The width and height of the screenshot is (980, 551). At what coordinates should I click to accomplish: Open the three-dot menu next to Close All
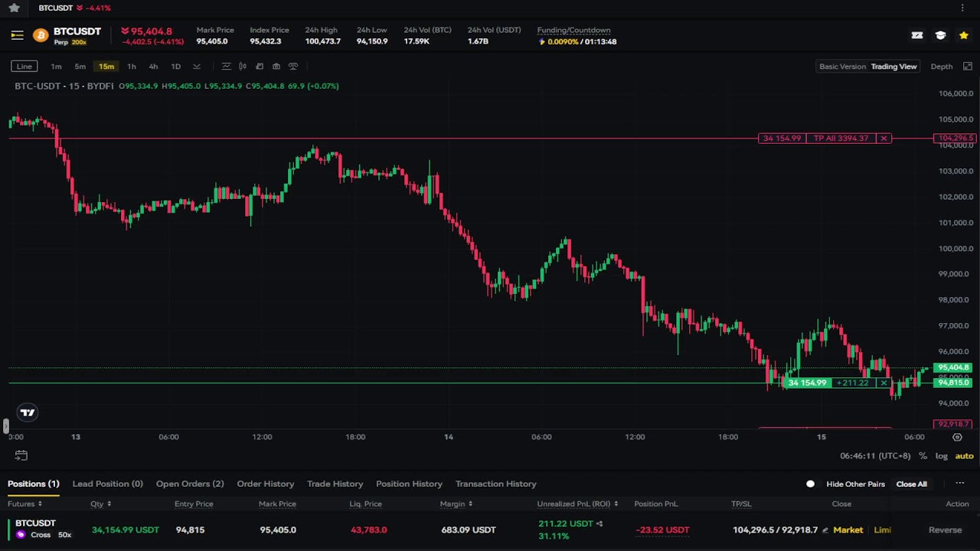(959, 484)
